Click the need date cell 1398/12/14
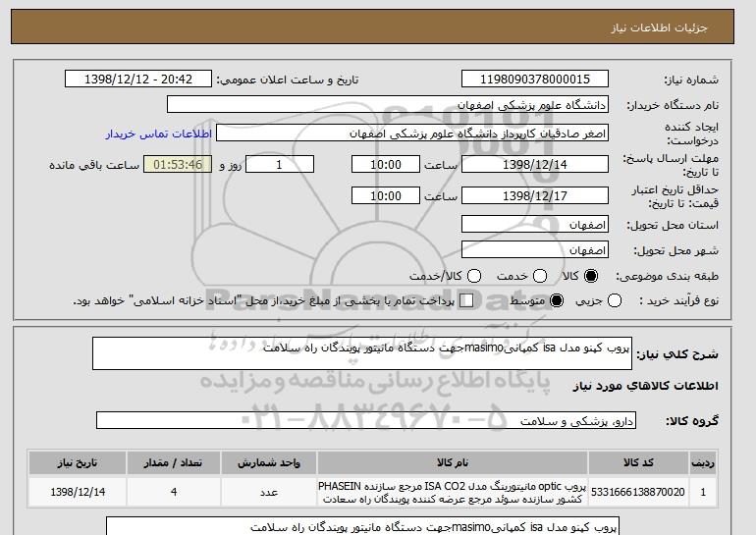The width and height of the screenshot is (756, 535). pos(78,492)
